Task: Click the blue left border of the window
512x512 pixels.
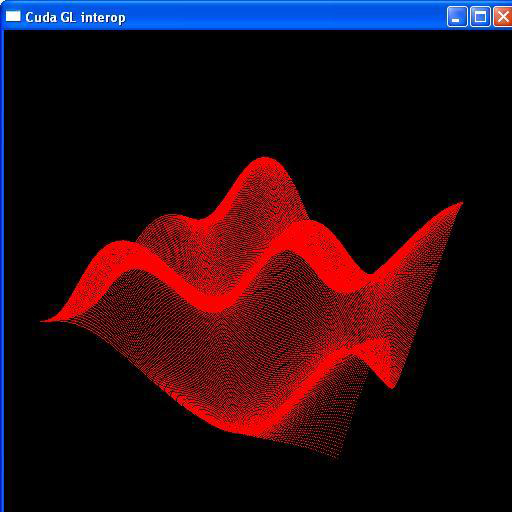Action: (x=2, y=267)
